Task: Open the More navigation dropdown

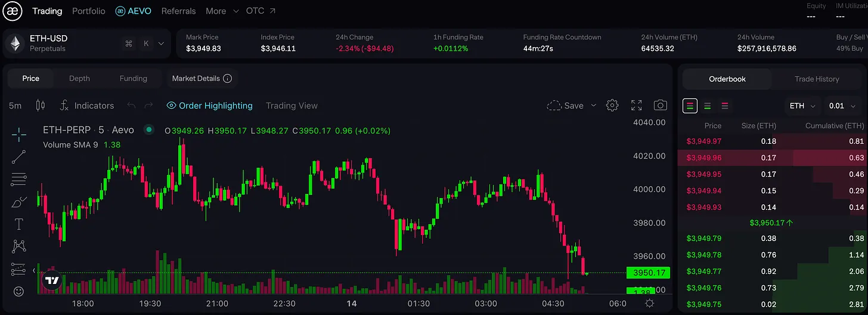Action: [x=222, y=11]
